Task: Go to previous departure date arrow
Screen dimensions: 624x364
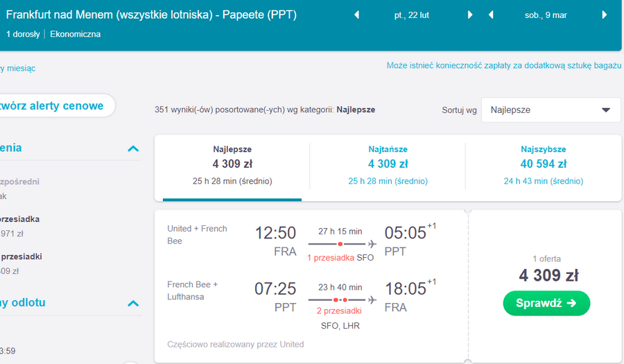Action: click(x=357, y=15)
